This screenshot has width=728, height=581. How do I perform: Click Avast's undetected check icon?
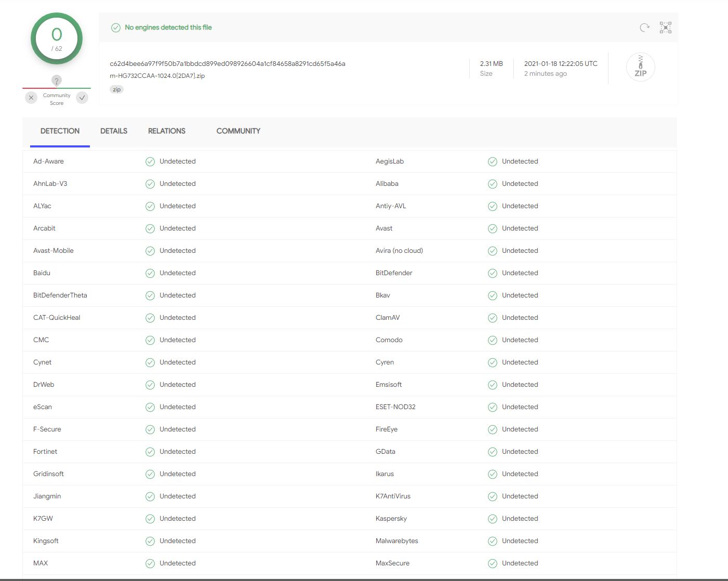tap(493, 228)
